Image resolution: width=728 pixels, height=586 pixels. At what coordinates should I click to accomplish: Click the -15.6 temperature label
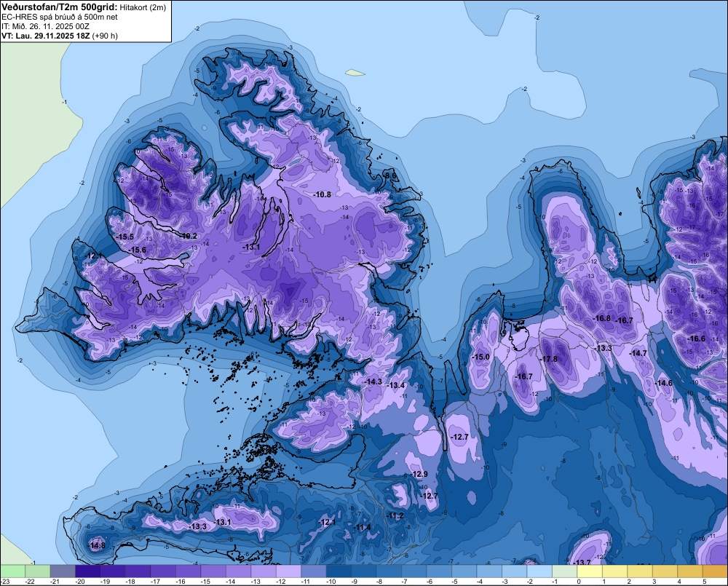(x=138, y=250)
